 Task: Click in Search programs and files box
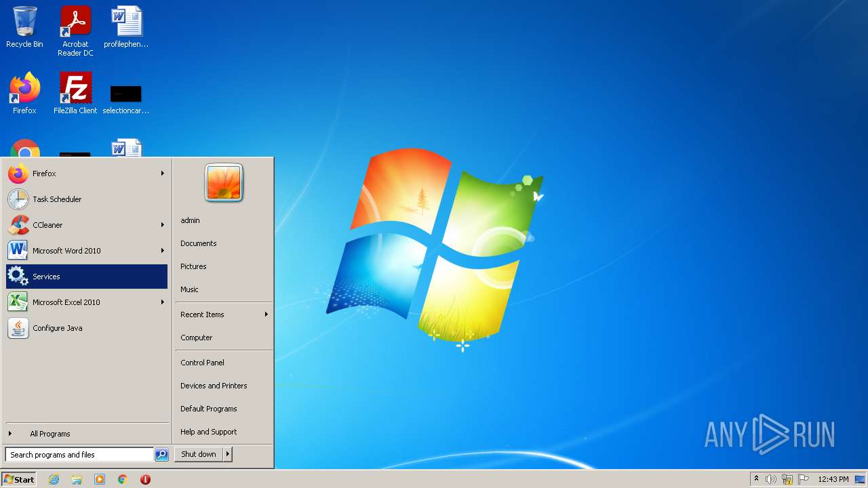click(x=79, y=455)
